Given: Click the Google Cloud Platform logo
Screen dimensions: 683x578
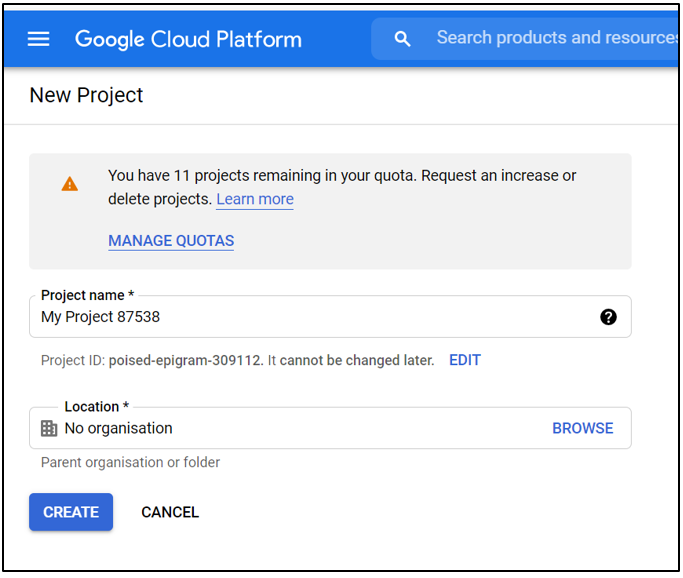Looking at the screenshot, I should [x=188, y=40].
